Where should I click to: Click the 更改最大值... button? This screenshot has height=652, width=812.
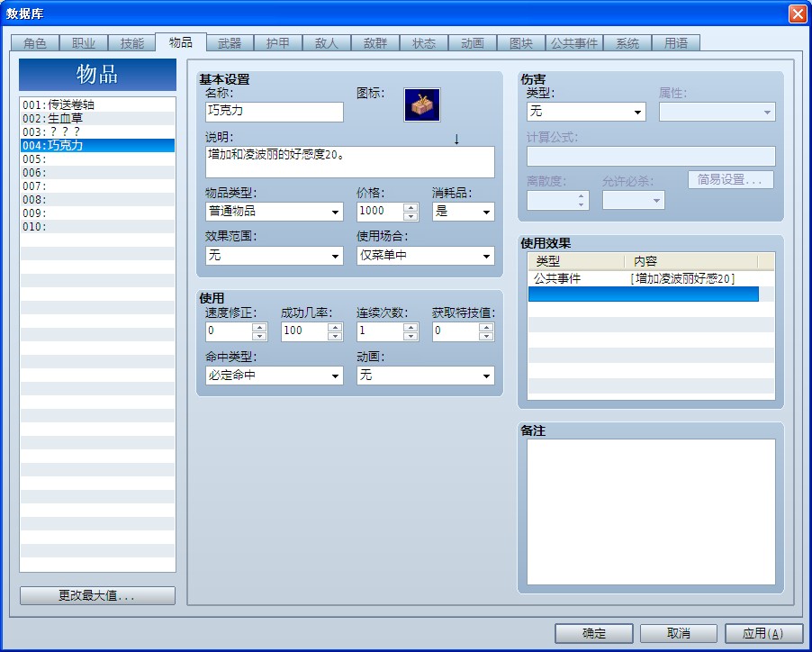point(97,595)
